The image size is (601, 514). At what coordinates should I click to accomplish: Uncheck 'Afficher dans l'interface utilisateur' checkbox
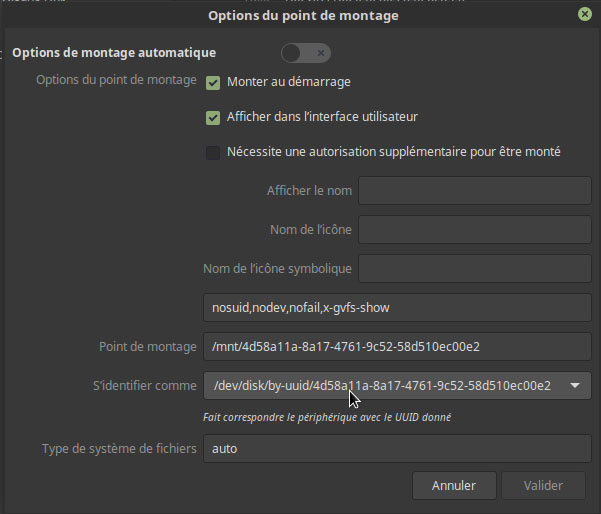coord(213,117)
